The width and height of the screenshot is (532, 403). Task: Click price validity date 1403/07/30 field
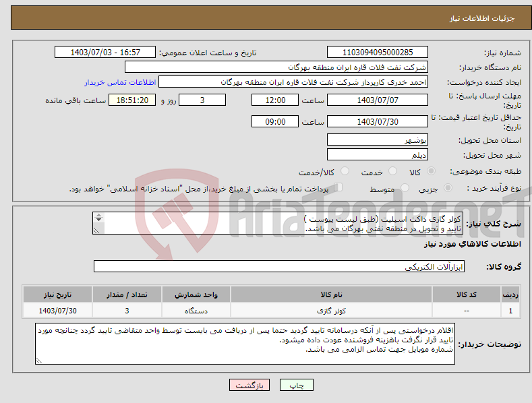coord(378,121)
